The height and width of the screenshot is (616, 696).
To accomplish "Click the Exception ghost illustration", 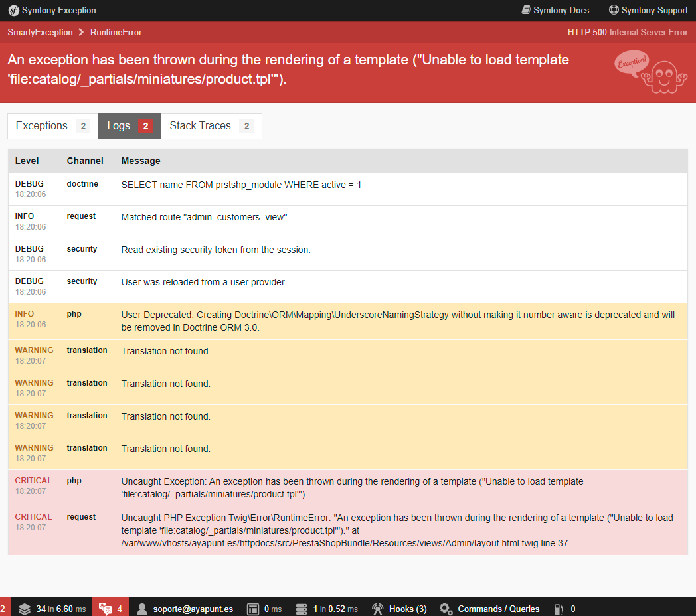I will point(651,72).
